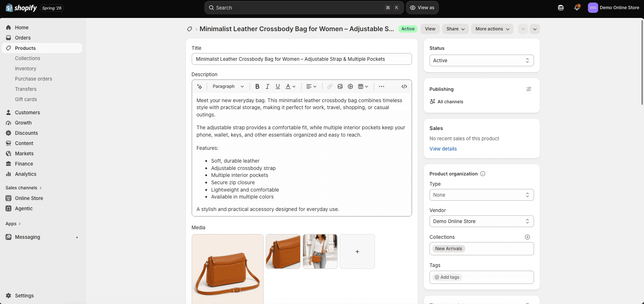644x304 pixels.
Task: Go to previous product arrow
Action: (x=523, y=29)
